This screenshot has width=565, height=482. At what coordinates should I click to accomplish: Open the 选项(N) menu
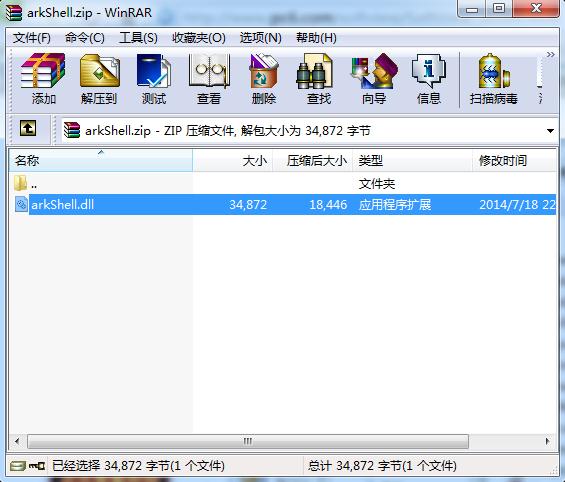pos(261,38)
